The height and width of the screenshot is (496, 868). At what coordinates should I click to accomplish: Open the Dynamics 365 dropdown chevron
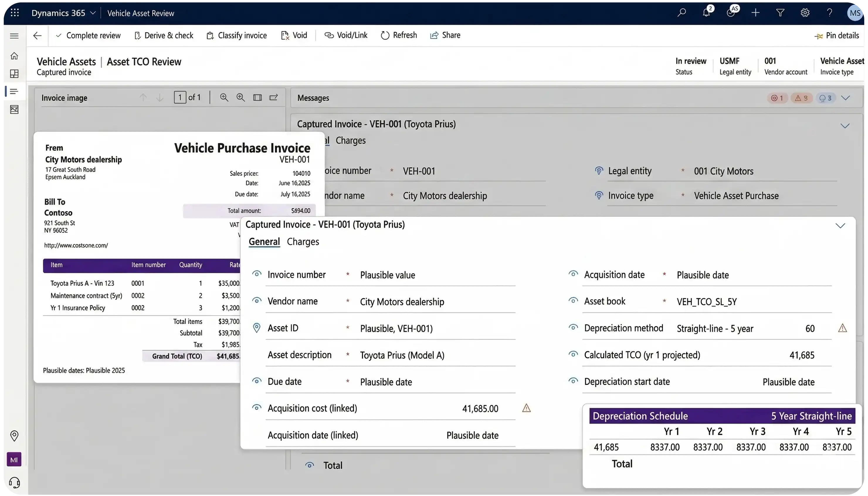point(93,13)
